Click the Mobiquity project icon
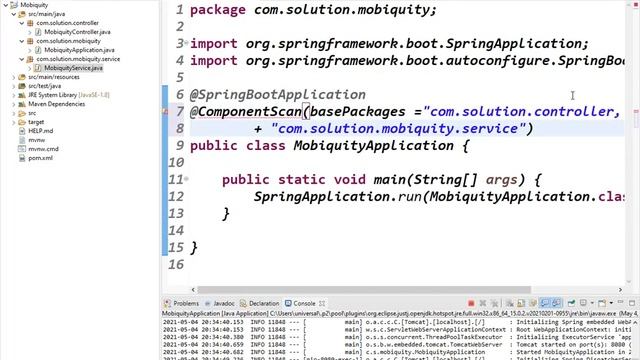This screenshot has height=360, width=640. click(x=14, y=5)
